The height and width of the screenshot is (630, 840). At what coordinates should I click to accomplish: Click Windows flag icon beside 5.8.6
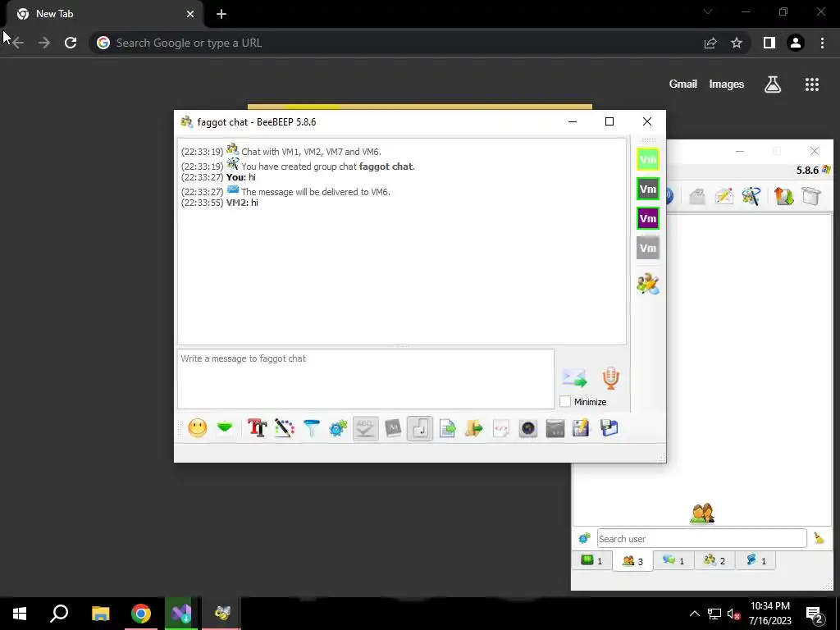tap(826, 170)
